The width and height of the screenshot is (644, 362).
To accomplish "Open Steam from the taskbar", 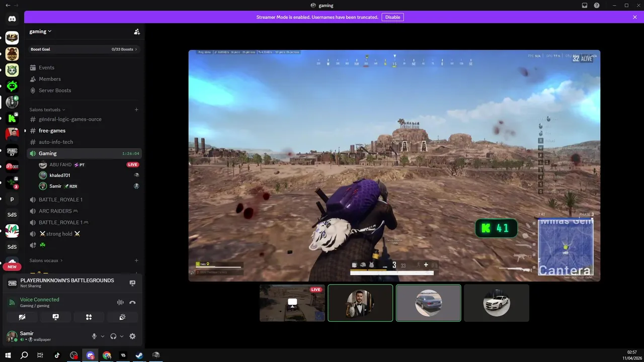I will pyautogui.click(x=139, y=355).
